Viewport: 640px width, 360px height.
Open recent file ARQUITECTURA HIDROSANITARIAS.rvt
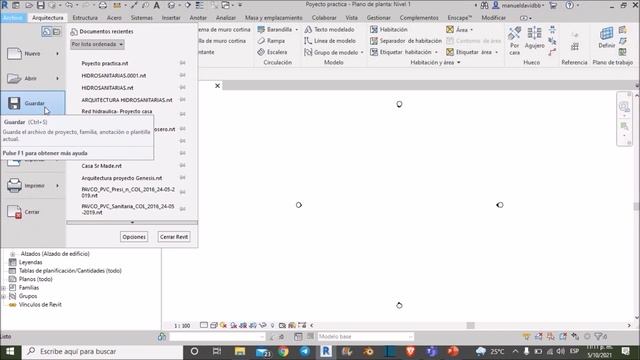click(x=127, y=100)
